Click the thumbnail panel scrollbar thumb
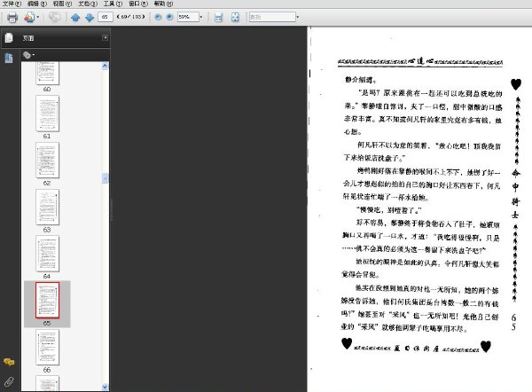532x392 pixels. tap(106, 178)
